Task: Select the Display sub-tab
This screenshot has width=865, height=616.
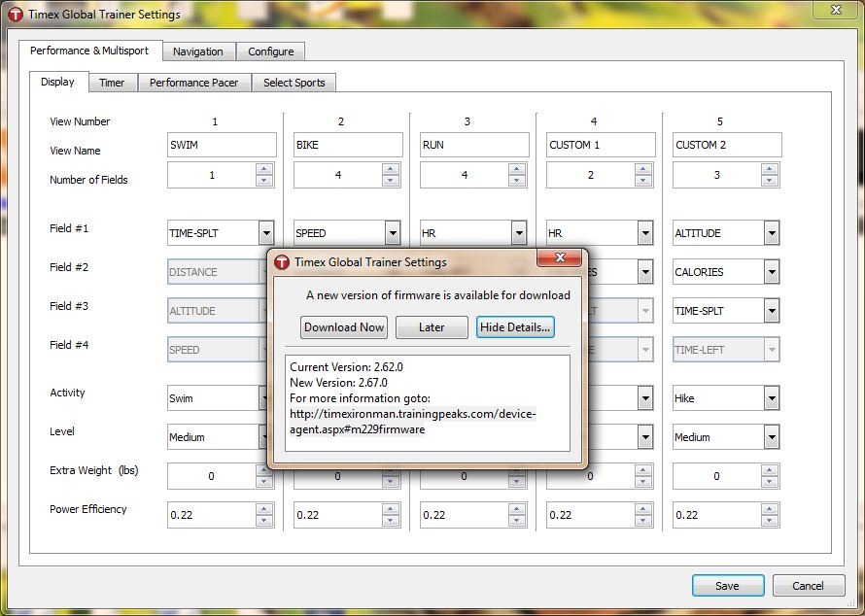Action: tap(58, 82)
